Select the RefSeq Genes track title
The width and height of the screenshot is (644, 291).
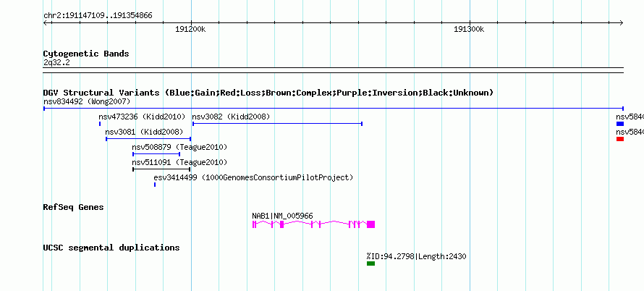pos(74,207)
